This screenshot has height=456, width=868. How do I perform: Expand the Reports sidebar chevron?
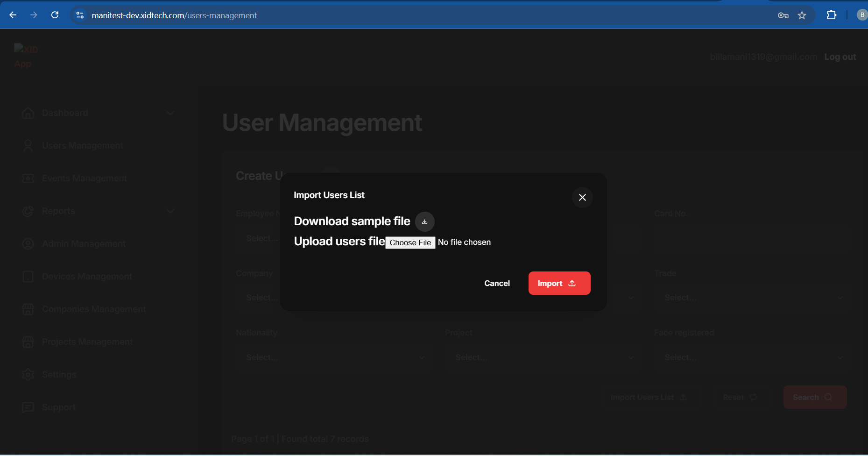pyautogui.click(x=170, y=211)
